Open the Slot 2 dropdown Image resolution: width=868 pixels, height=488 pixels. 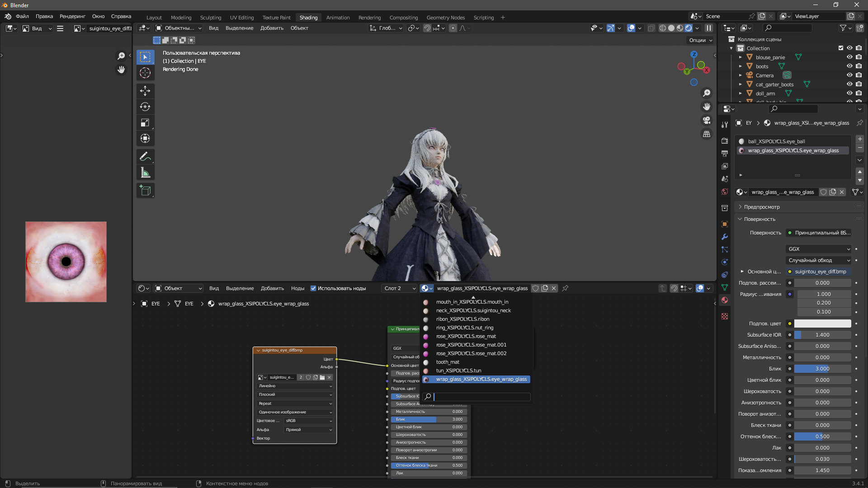pos(399,288)
